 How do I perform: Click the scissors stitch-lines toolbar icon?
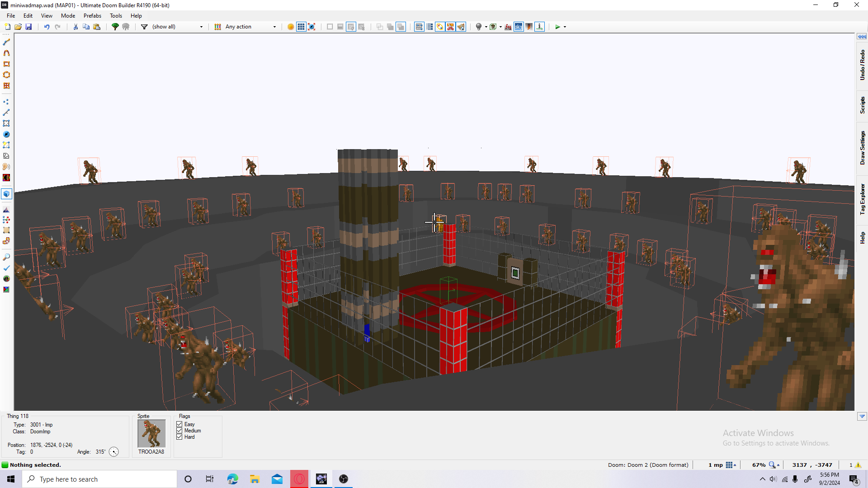click(x=451, y=27)
